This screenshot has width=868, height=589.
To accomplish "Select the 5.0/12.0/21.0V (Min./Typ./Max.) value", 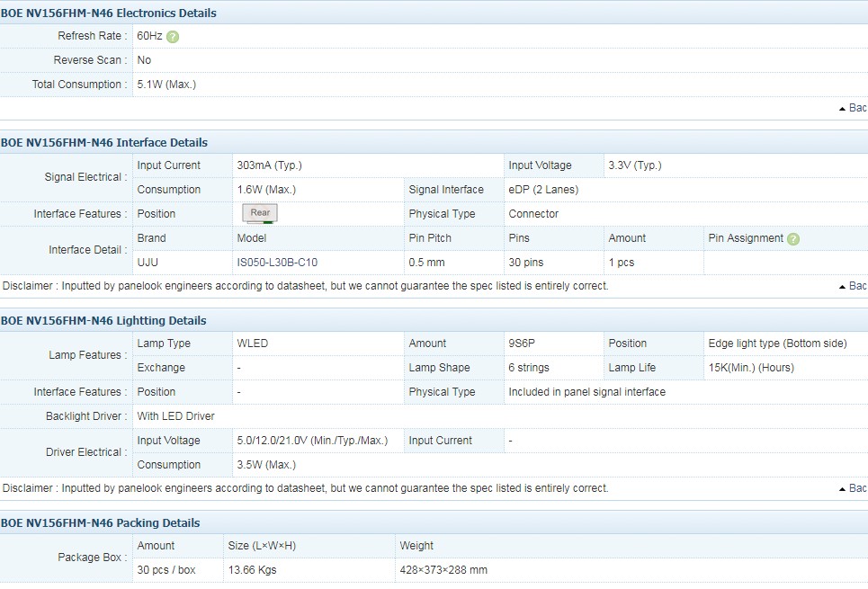I will click(x=313, y=442).
